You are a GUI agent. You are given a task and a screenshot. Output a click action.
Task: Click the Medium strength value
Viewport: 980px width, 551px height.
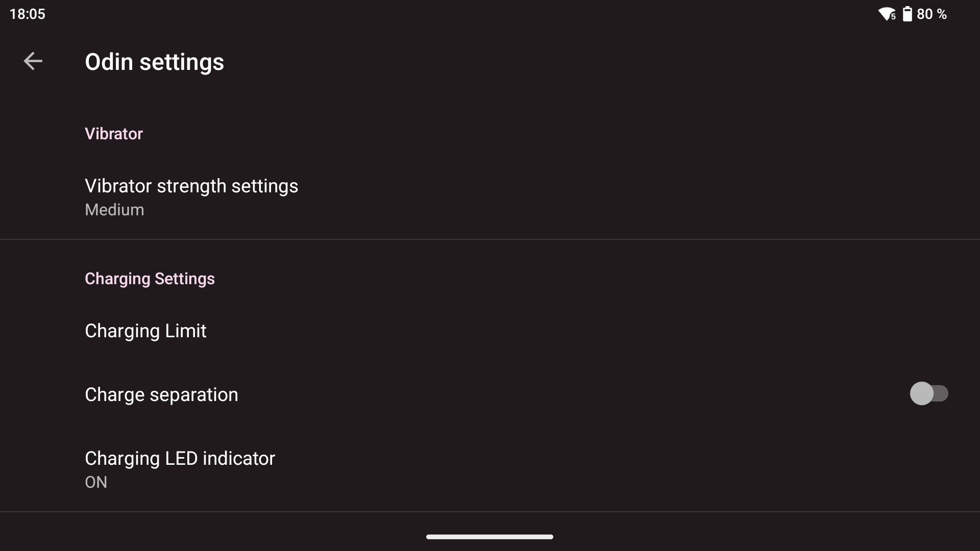pyautogui.click(x=114, y=210)
